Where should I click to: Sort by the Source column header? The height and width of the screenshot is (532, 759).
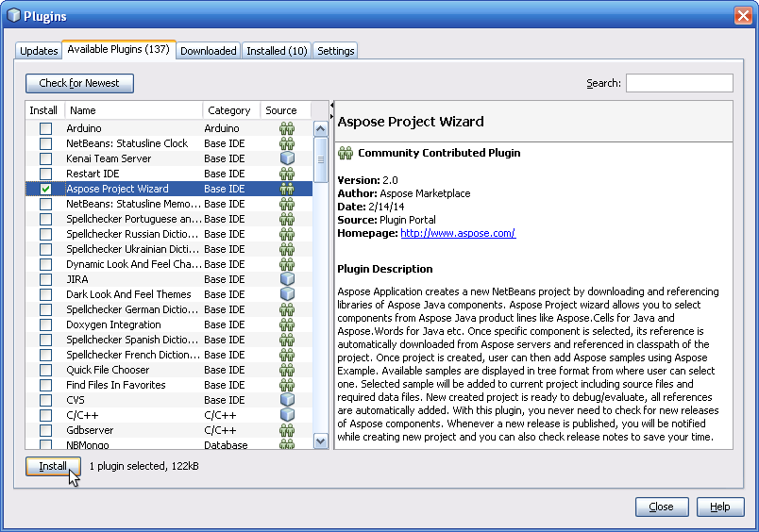click(x=286, y=110)
